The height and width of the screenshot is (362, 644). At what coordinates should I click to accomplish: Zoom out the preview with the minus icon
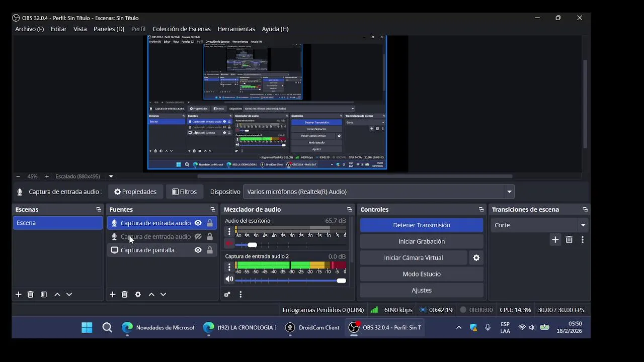[x=18, y=176]
